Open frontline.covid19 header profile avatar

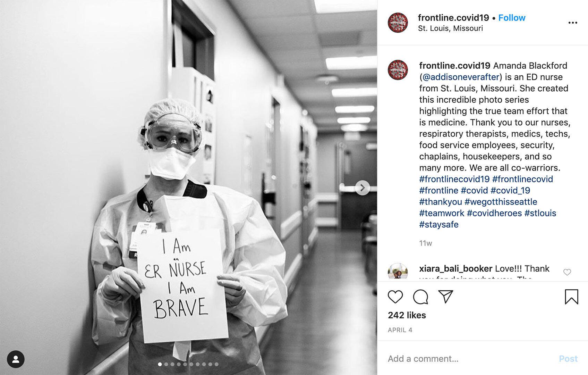pyautogui.click(x=398, y=23)
